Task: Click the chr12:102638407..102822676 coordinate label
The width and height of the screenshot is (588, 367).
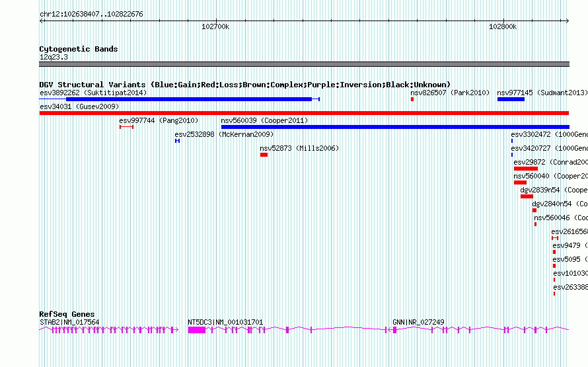Action: (x=91, y=15)
